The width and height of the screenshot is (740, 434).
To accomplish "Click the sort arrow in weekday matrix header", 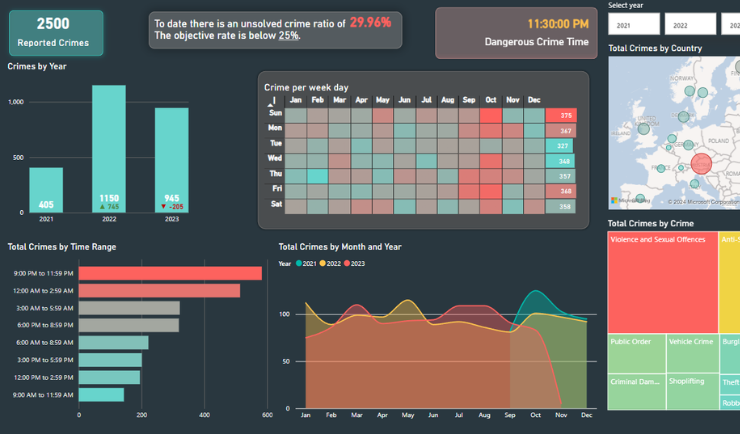I will [273, 101].
